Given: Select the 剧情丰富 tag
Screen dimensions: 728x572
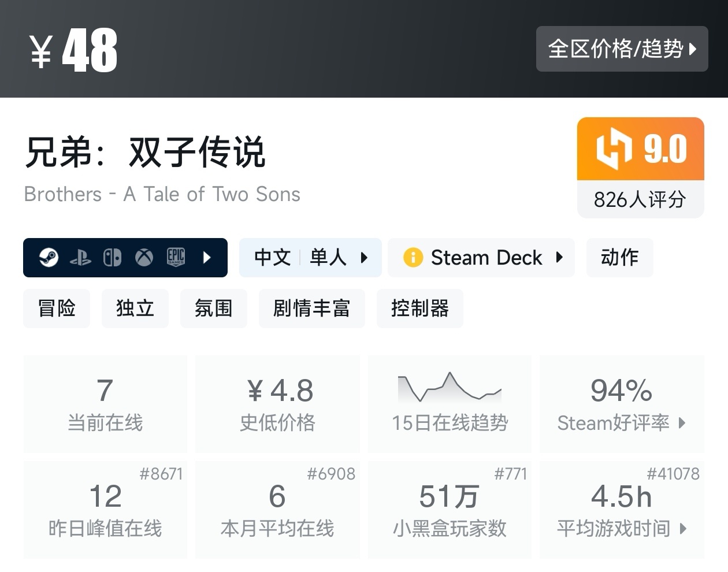Looking at the screenshot, I should pos(311,309).
